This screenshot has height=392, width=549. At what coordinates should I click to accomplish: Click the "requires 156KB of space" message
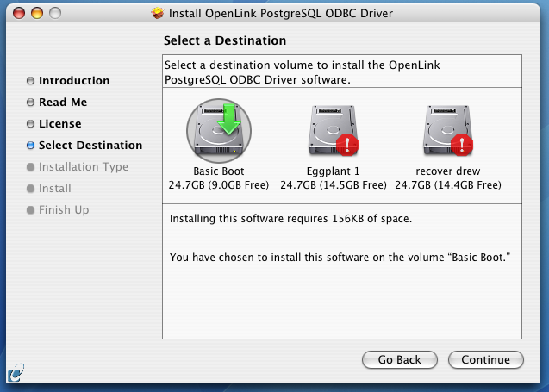[290, 219]
